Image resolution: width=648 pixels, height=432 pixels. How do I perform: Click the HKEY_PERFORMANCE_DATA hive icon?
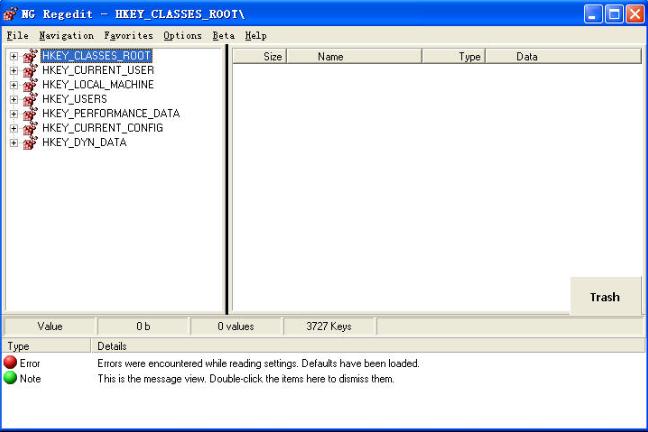[x=30, y=114]
